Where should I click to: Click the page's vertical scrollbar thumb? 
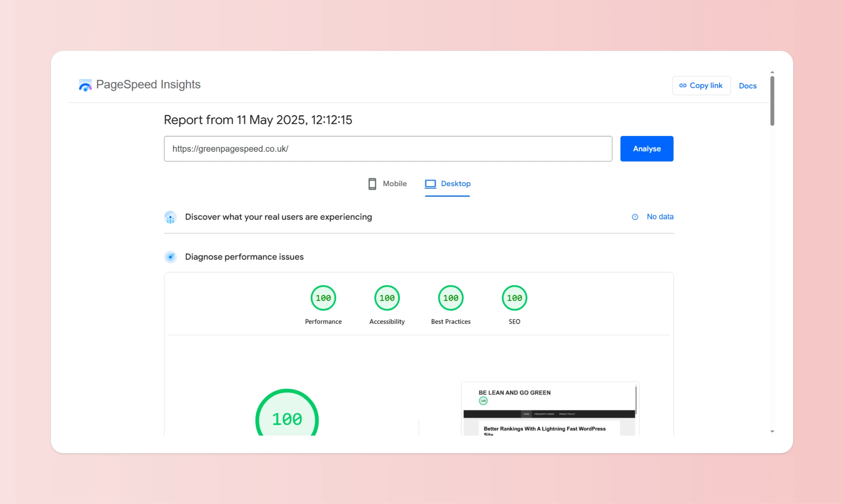[x=772, y=101]
